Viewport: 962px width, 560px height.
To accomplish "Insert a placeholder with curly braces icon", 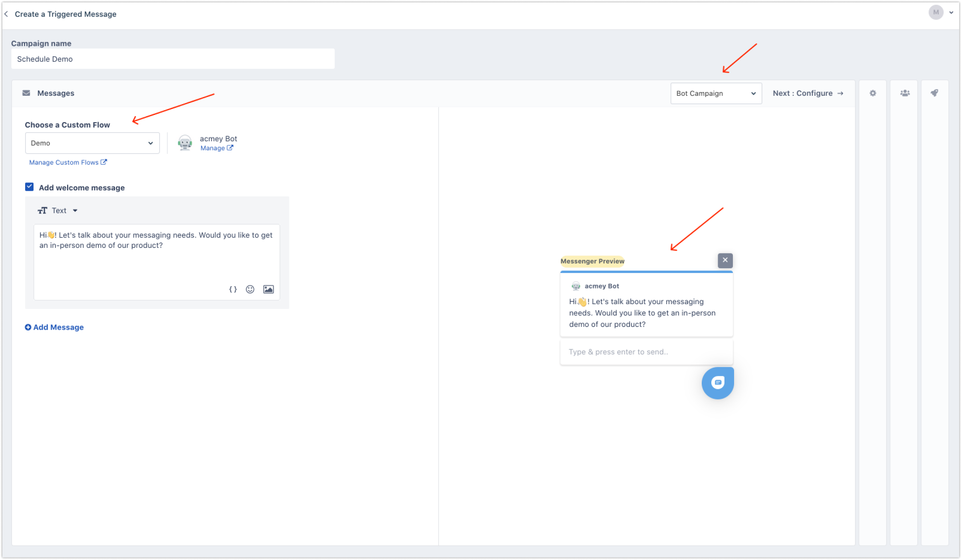I will (233, 289).
